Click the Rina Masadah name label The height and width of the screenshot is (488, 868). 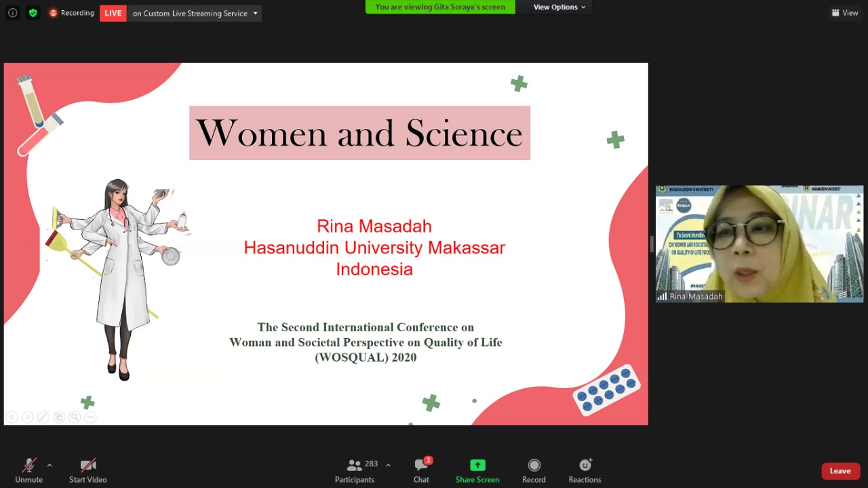point(696,297)
